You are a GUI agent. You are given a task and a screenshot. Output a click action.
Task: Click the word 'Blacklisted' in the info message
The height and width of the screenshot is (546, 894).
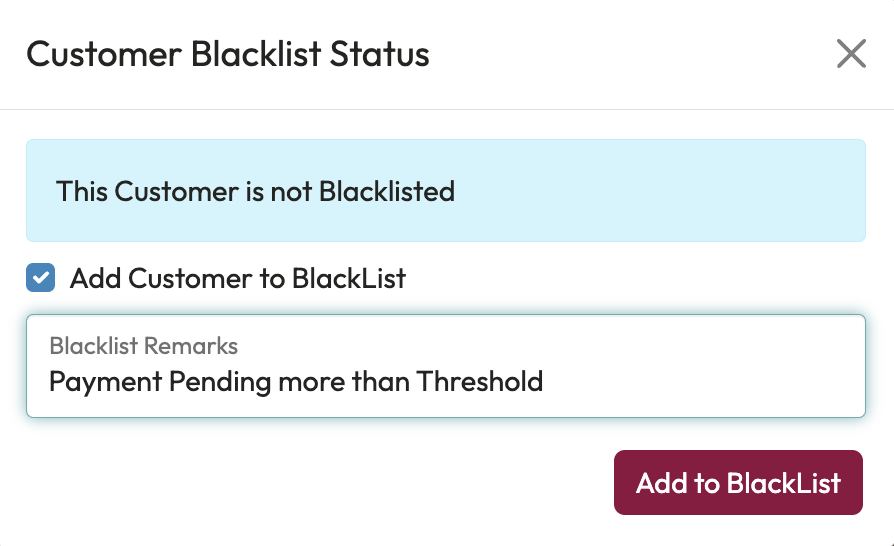tap(387, 191)
